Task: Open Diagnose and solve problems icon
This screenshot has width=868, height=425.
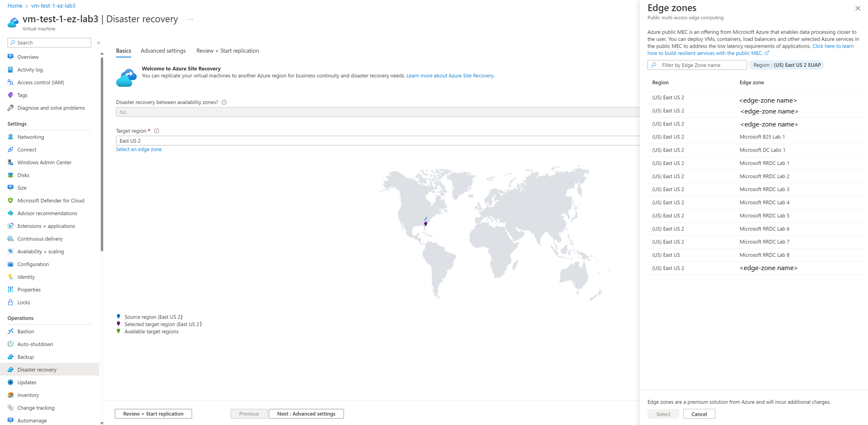Action: (10, 108)
